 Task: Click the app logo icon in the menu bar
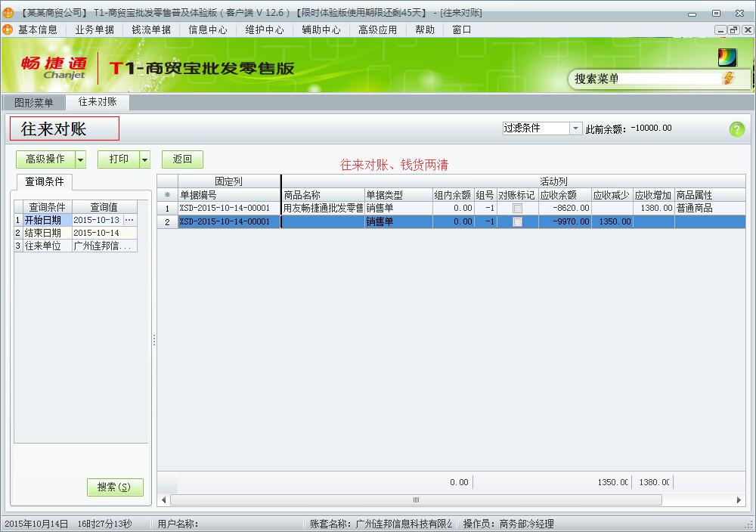click(8, 29)
